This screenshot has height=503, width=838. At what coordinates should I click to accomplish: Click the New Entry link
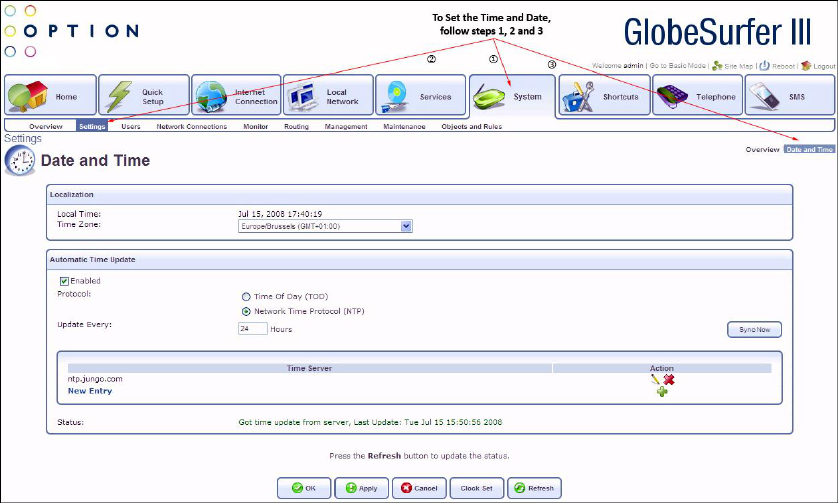pos(90,391)
